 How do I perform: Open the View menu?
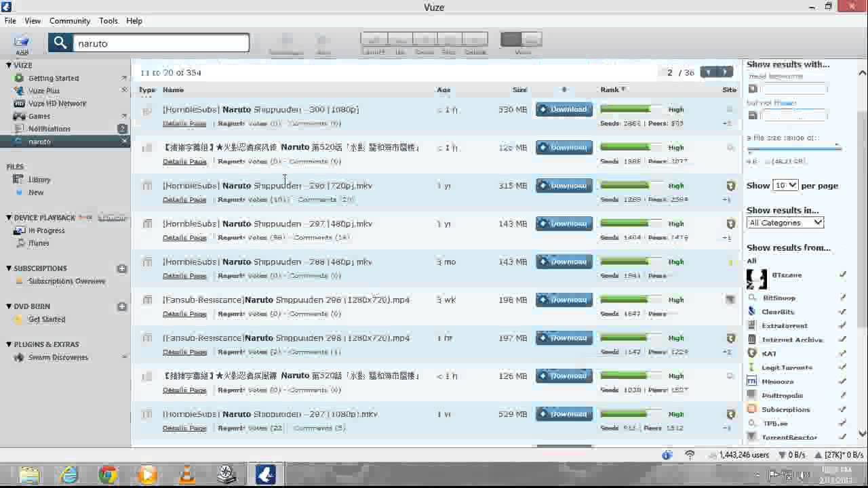[33, 21]
